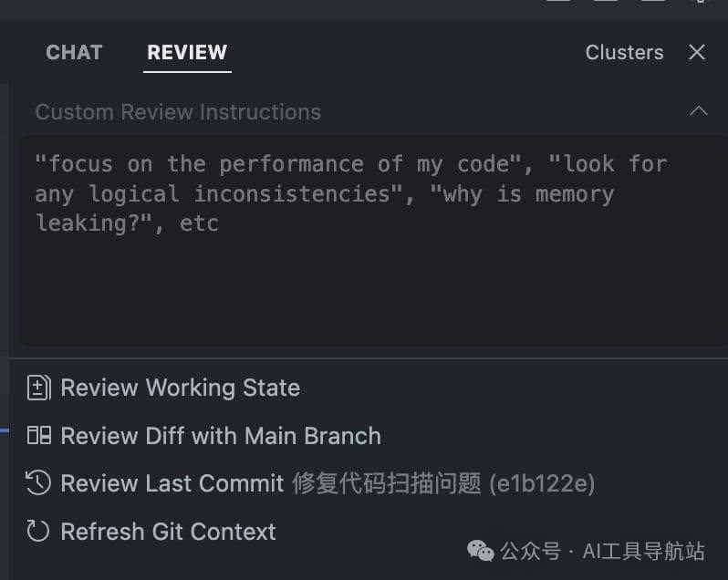
Task: Click the AI工具导航站 watermark text
Action: [643, 551]
